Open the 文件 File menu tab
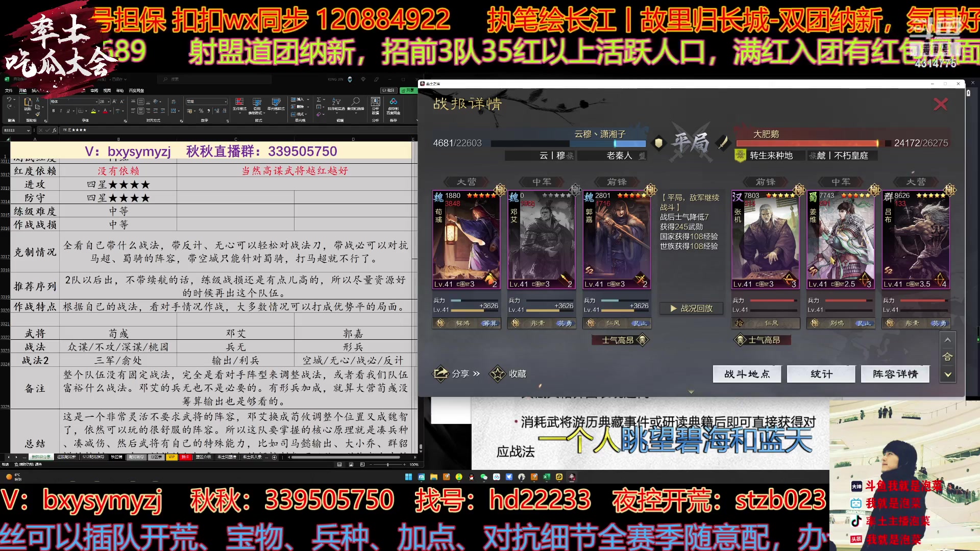 click(x=9, y=90)
